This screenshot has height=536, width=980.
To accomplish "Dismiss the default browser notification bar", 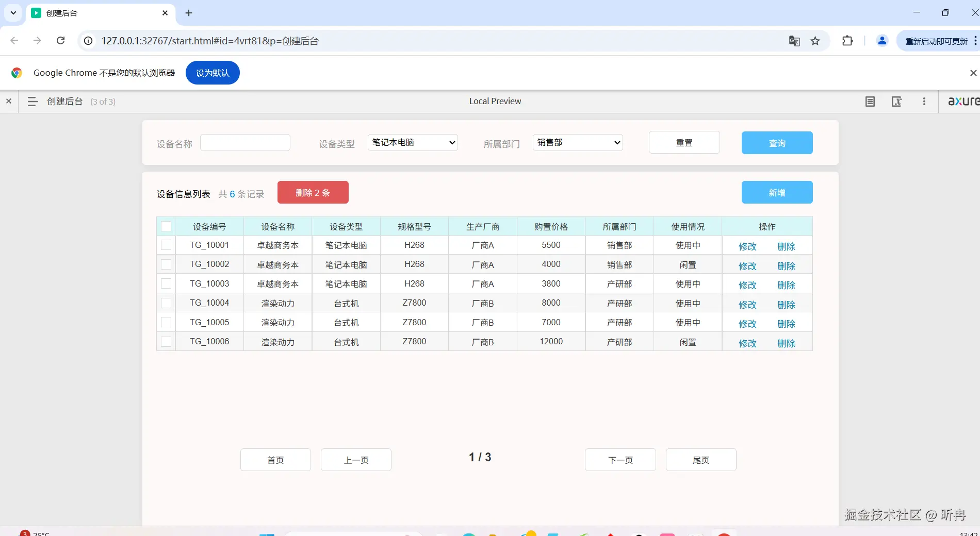I will (973, 73).
